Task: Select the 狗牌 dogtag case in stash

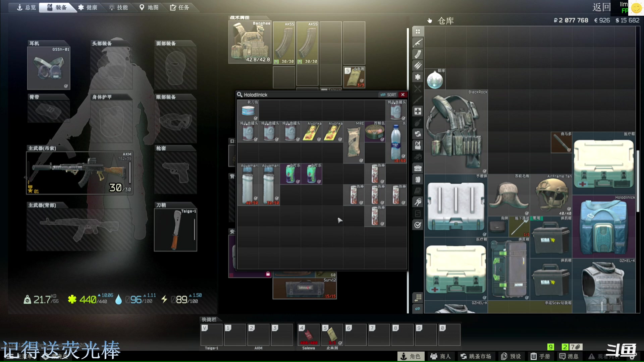Action: pyautogui.click(x=498, y=227)
